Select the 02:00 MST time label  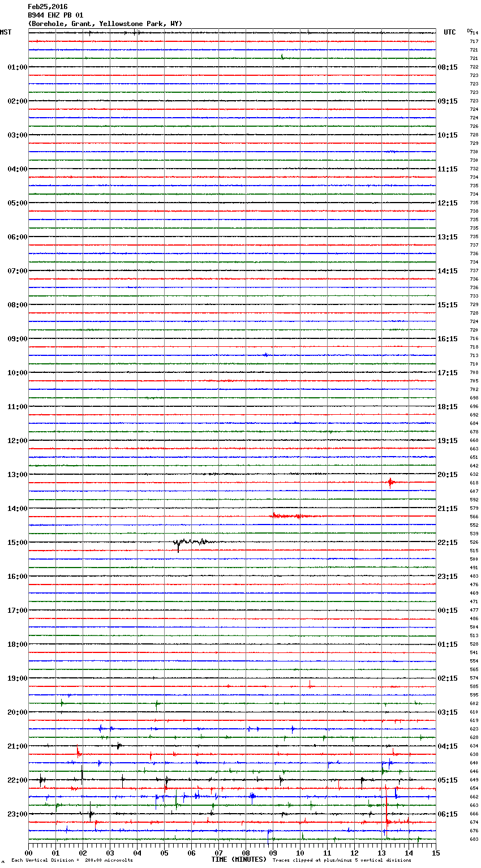18,101
